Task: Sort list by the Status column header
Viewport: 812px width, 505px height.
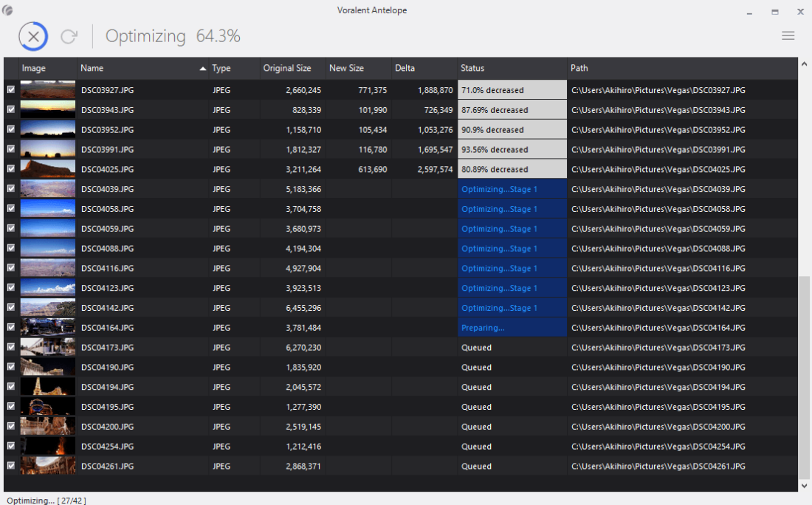Action: pyautogui.click(x=472, y=68)
